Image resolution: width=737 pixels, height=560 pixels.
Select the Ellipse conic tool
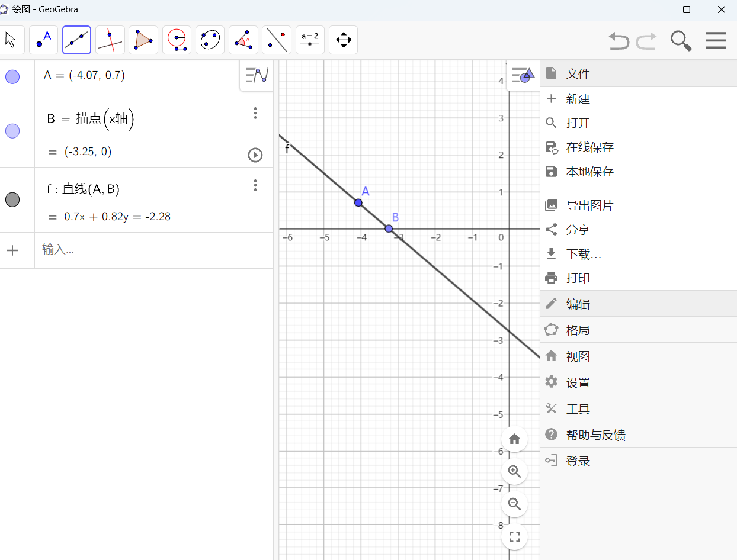pos(210,40)
